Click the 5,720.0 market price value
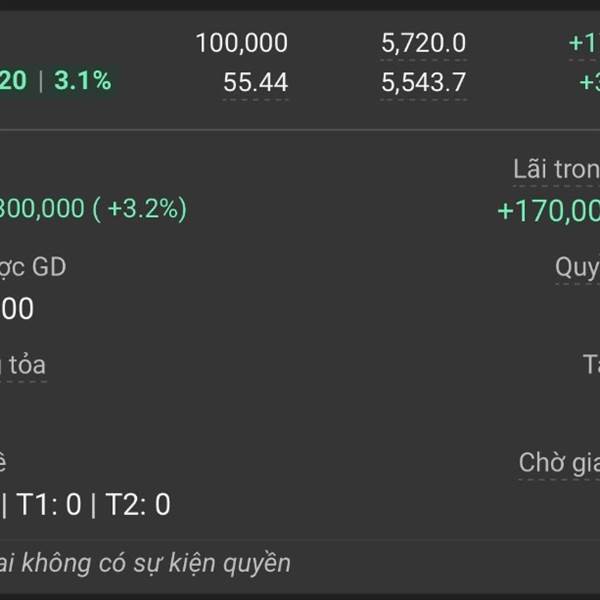 [x=424, y=43]
